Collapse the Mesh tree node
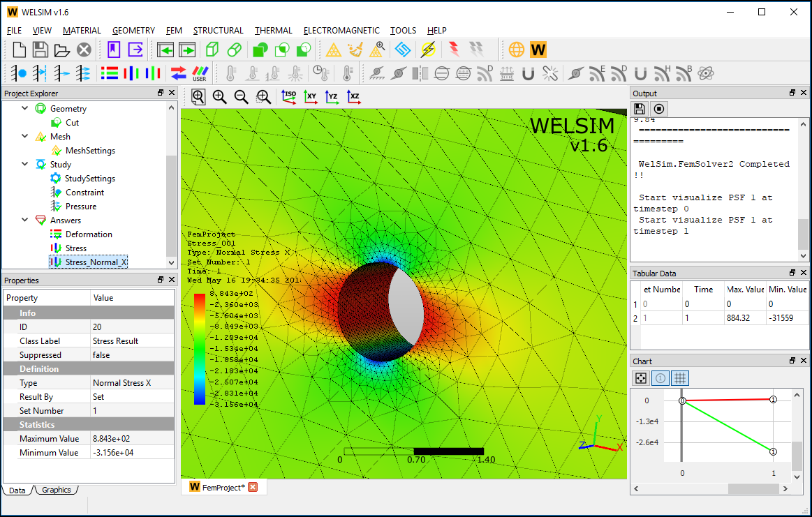This screenshot has height=517, width=812. (x=24, y=136)
